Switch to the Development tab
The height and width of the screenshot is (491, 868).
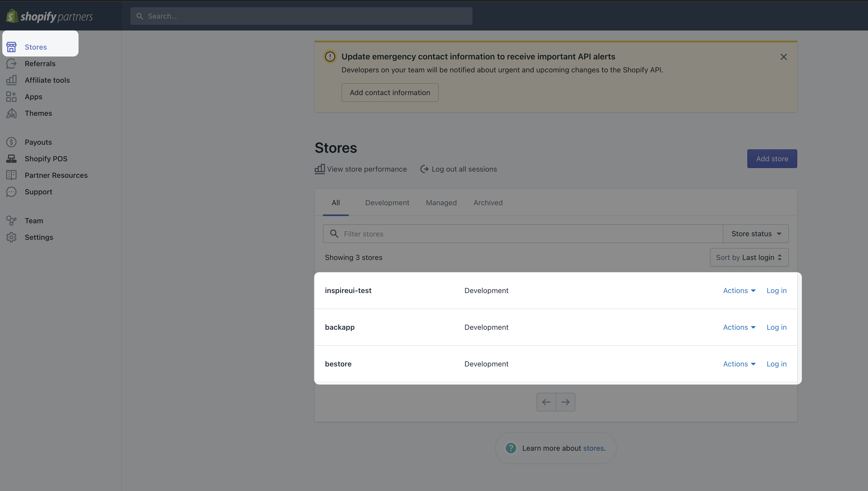(387, 203)
